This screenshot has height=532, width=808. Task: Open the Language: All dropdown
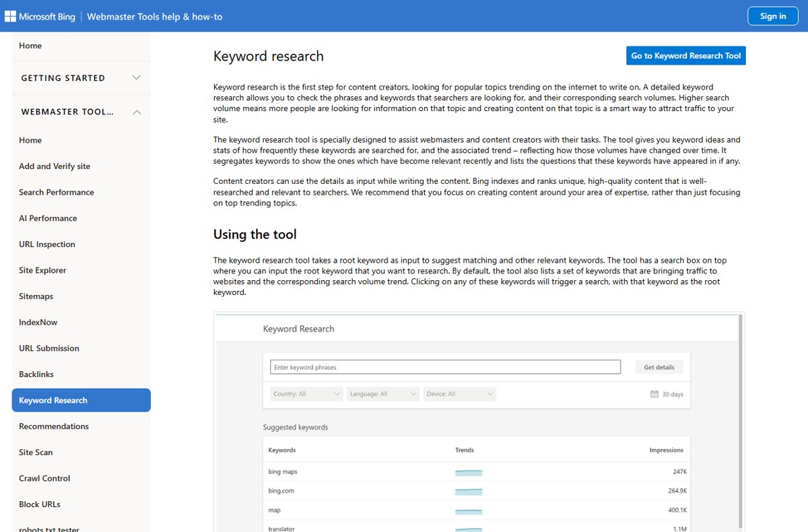click(x=383, y=394)
